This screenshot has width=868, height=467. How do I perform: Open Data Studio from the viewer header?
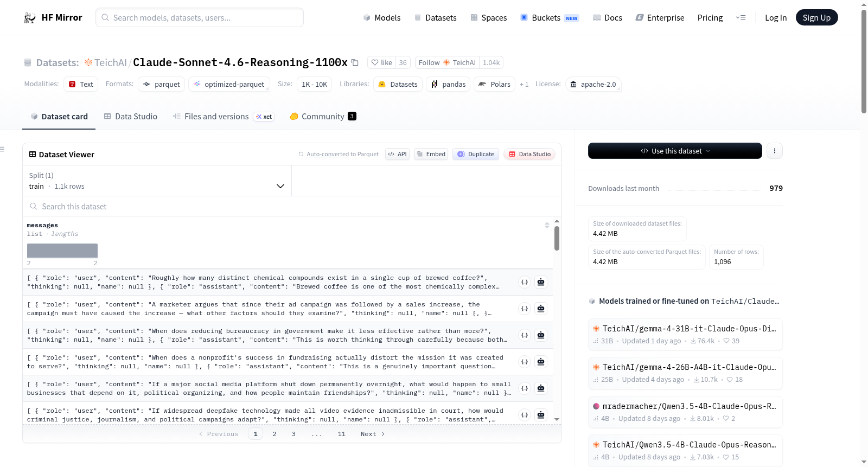pos(529,154)
